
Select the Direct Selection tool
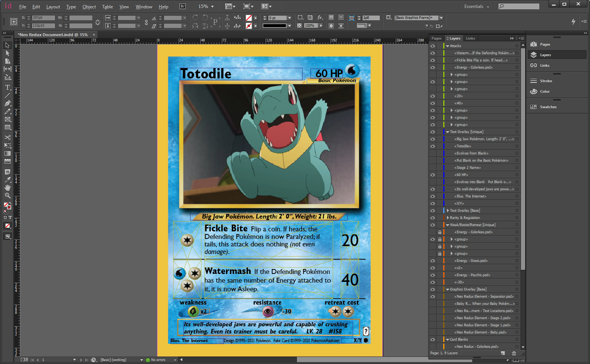(7, 53)
